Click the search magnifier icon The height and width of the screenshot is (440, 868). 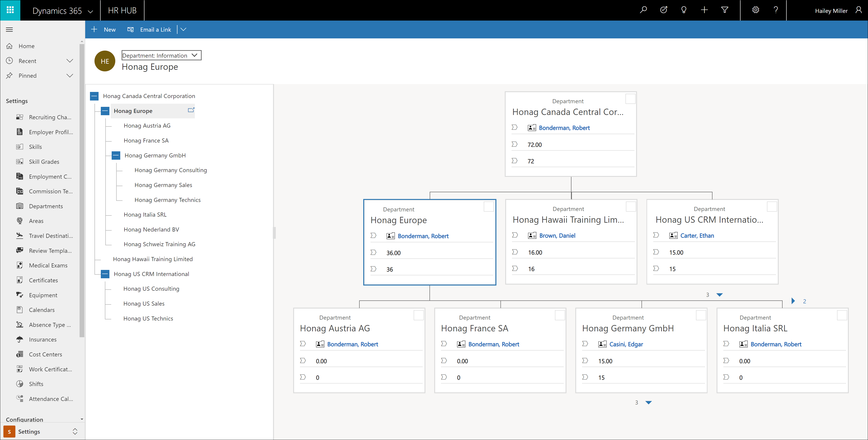pos(643,10)
